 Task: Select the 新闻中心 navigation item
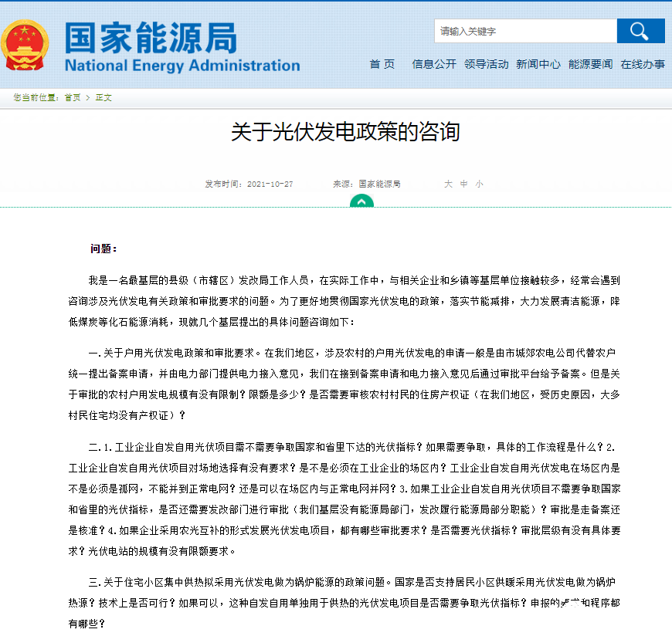(x=538, y=64)
